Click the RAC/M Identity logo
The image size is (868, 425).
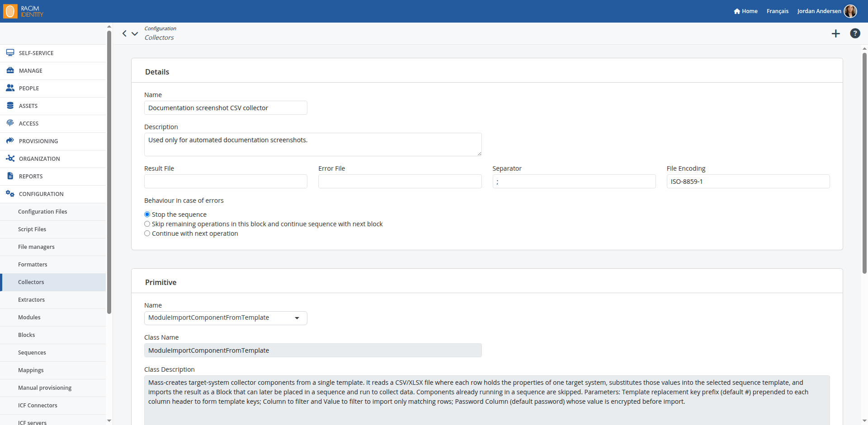click(24, 11)
